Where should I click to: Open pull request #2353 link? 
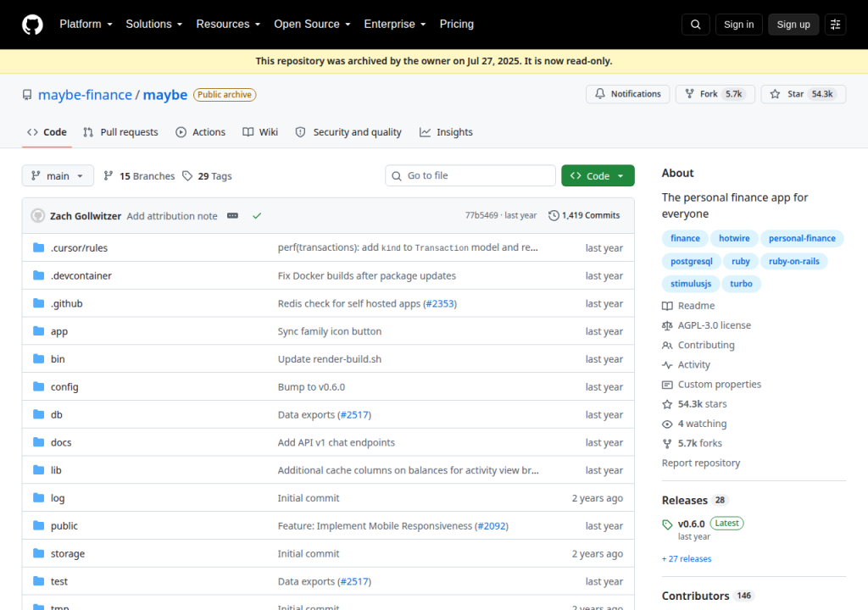click(x=440, y=303)
